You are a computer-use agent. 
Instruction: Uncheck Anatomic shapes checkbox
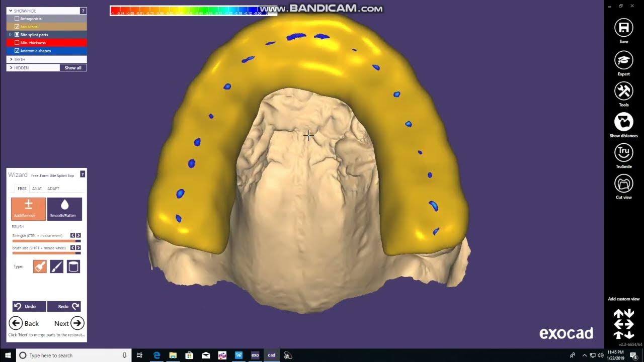(17, 51)
